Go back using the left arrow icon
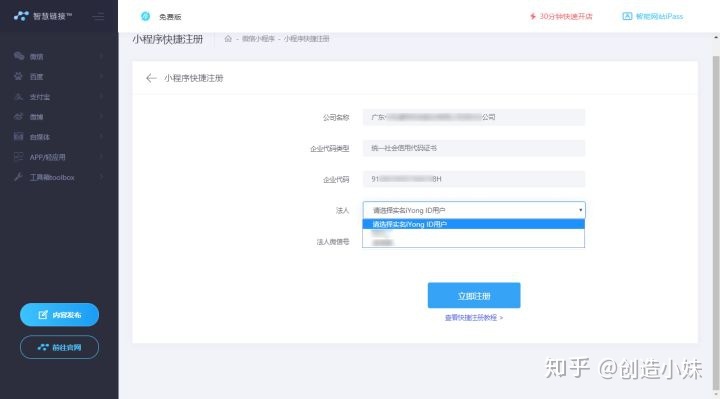Image resolution: width=720 pixels, height=399 pixels. (151, 78)
